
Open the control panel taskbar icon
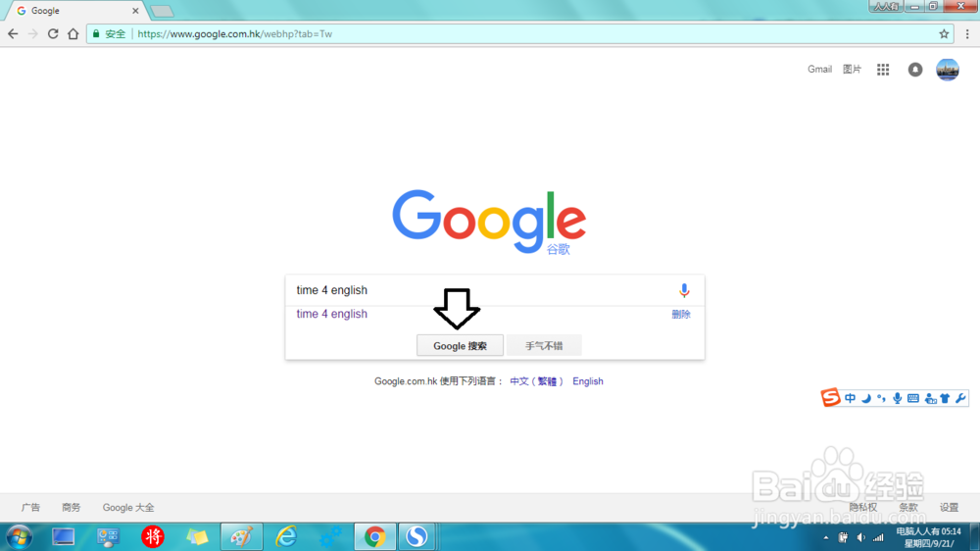click(108, 536)
